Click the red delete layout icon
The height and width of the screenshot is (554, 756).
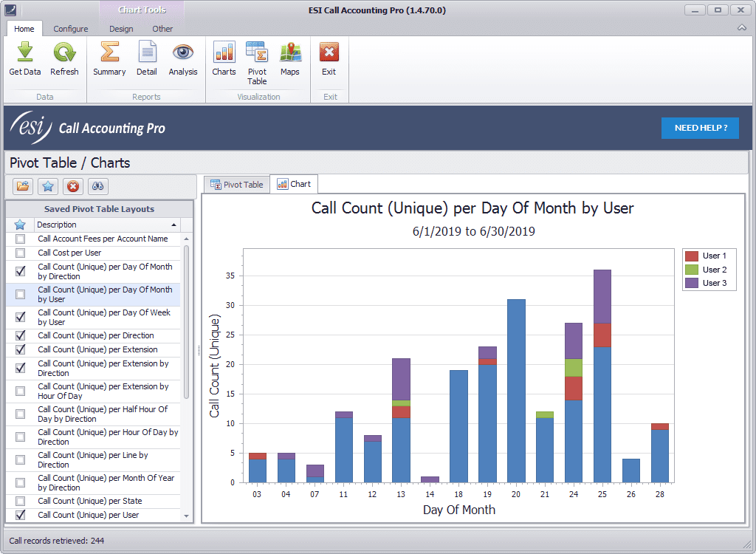click(x=72, y=186)
